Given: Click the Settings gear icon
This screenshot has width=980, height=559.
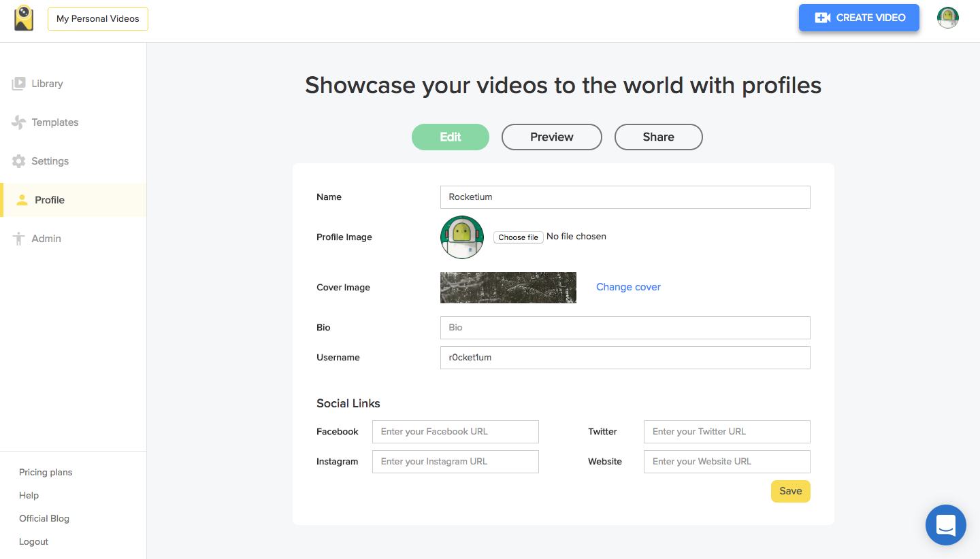Looking at the screenshot, I should point(18,161).
